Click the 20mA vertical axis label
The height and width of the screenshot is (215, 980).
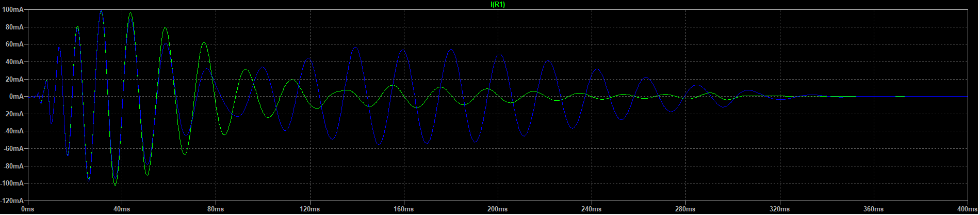pos(14,79)
